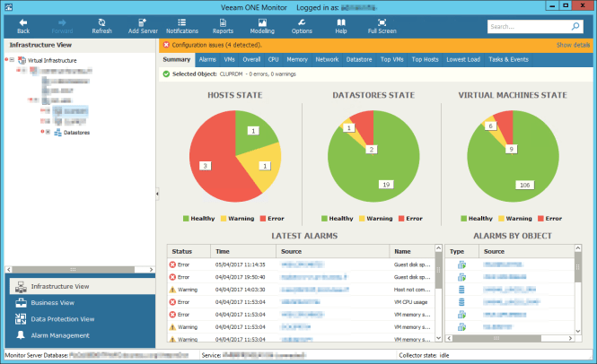597x364 pixels.
Task: Go Back in navigation toolbar
Action: pos(22,26)
